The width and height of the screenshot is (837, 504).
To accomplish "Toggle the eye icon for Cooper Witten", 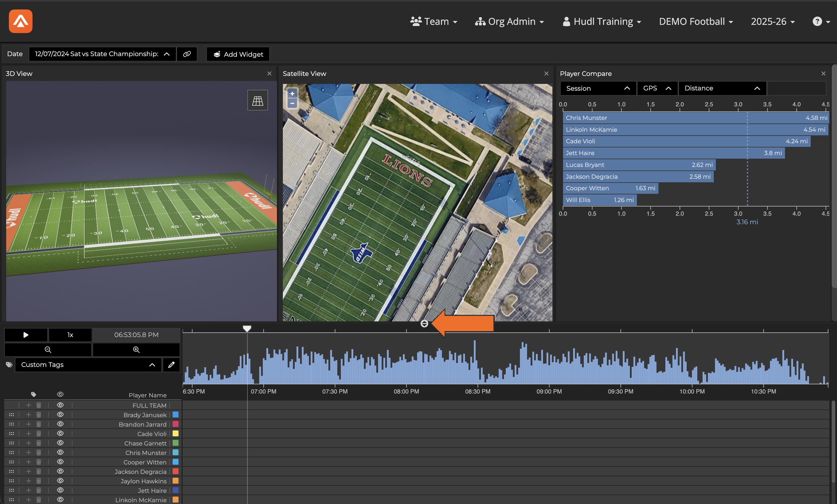I will pyautogui.click(x=60, y=462).
